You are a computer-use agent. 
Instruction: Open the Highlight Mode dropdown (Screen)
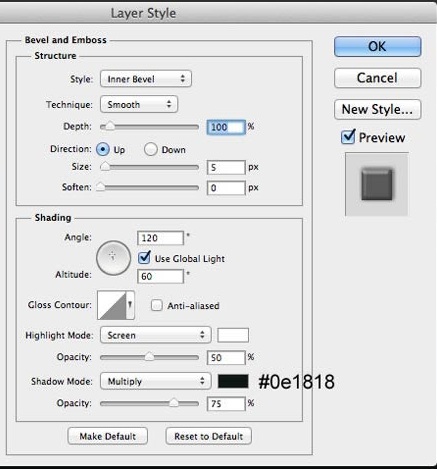point(156,335)
